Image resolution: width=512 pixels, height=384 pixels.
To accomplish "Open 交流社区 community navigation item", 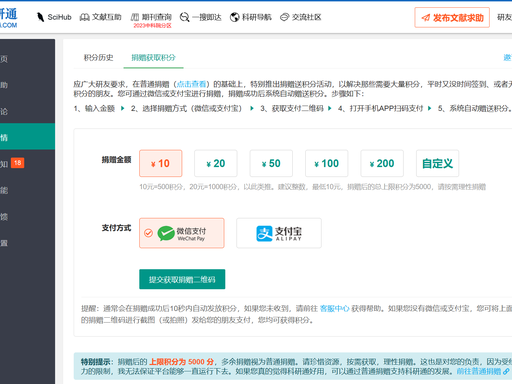I will click(x=301, y=17).
